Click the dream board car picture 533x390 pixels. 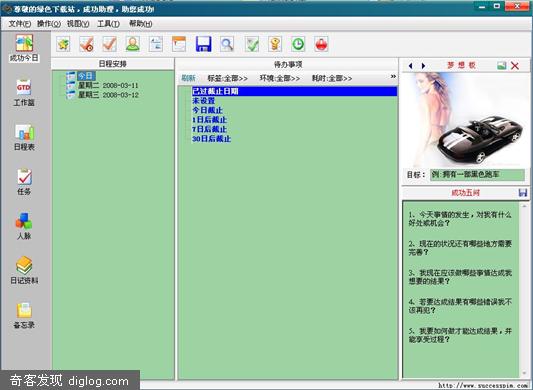[x=466, y=119]
